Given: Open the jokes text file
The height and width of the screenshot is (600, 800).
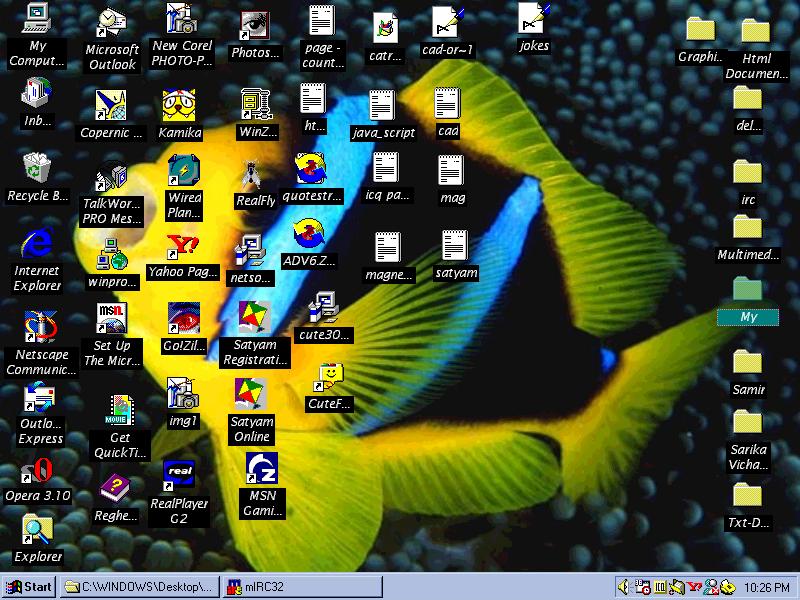Looking at the screenshot, I should pyautogui.click(x=534, y=20).
